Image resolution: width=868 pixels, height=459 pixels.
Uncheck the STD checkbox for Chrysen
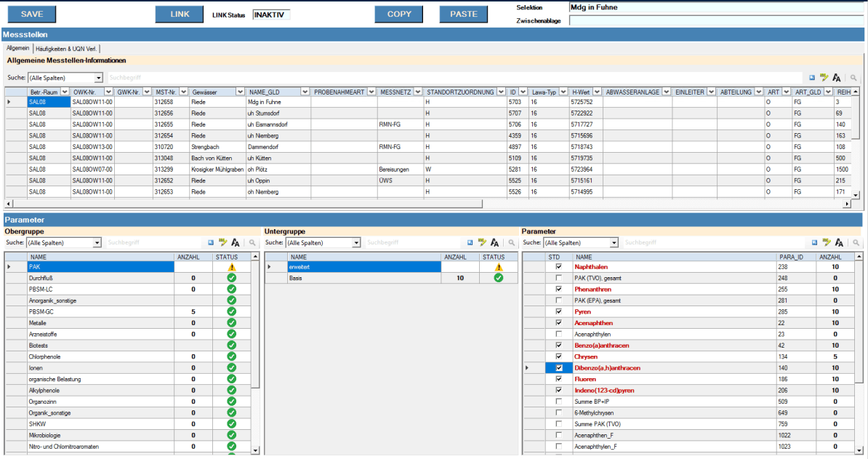coord(558,356)
